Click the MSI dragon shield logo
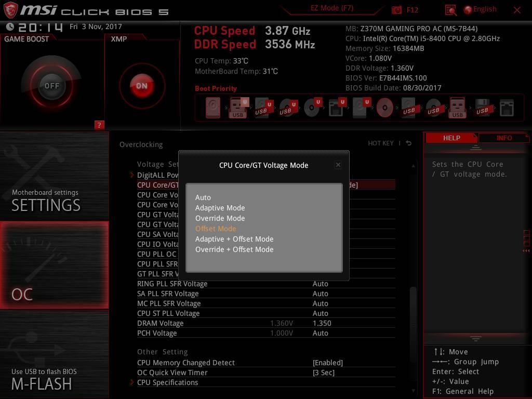This screenshot has height=399, width=532. 10,10
